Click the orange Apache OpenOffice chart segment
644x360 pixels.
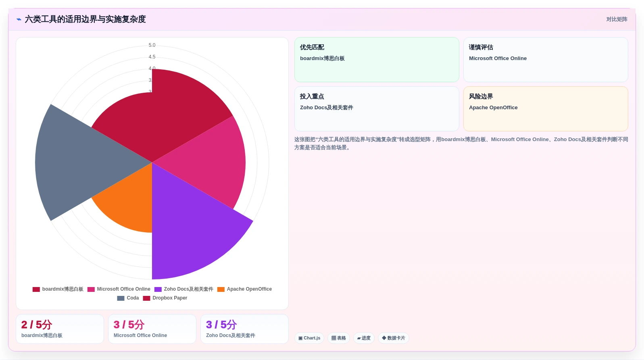point(129,202)
